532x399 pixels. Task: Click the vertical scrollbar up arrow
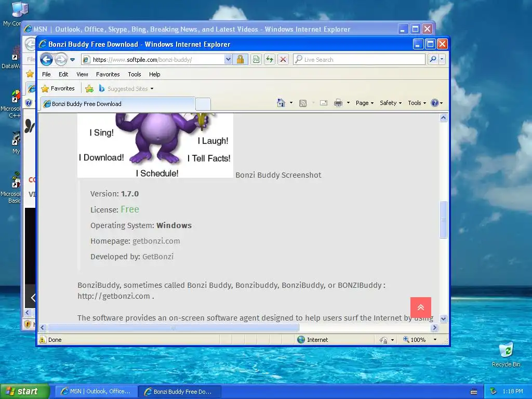[x=444, y=118]
